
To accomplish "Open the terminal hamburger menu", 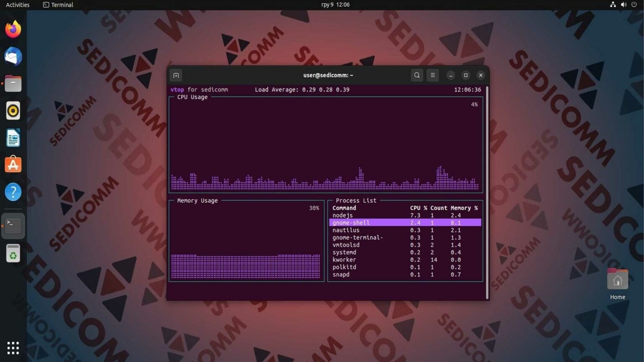I will tap(433, 75).
